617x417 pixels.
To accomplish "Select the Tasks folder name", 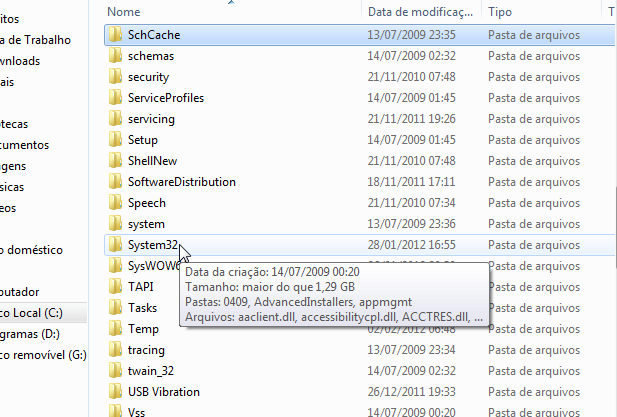I will (x=142, y=308).
